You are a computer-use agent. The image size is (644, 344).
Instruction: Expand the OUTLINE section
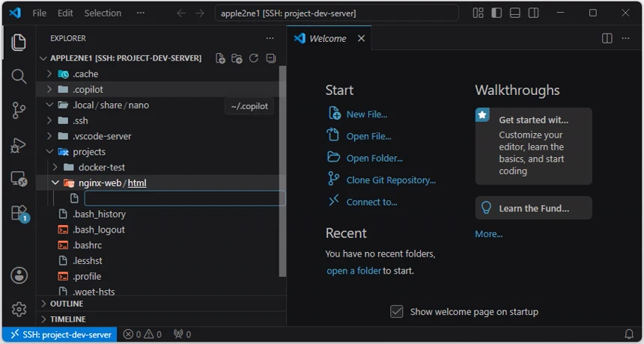[x=161, y=304]
